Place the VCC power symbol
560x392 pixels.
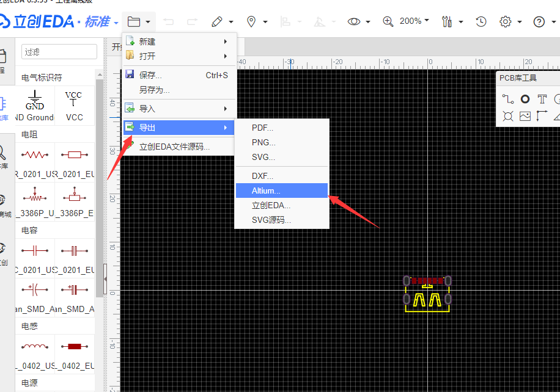(x=75, y=106)
